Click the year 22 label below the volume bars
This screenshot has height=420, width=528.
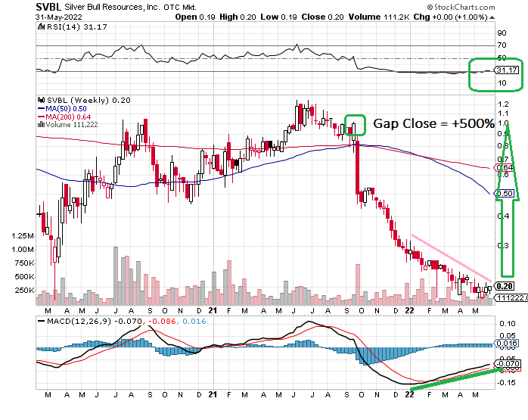coord(409,310)
